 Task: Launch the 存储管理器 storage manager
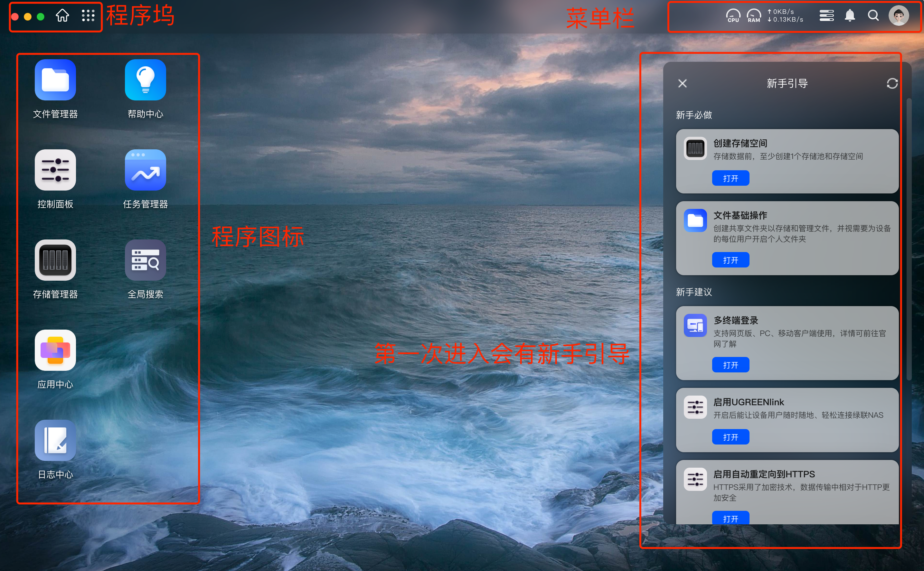(x=55, y=260)
